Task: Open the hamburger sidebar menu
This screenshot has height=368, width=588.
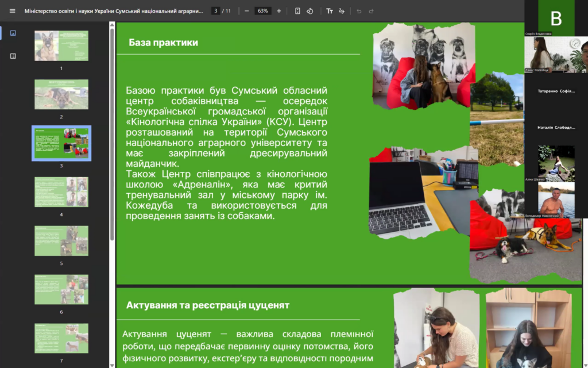Action: click(13, 11)
